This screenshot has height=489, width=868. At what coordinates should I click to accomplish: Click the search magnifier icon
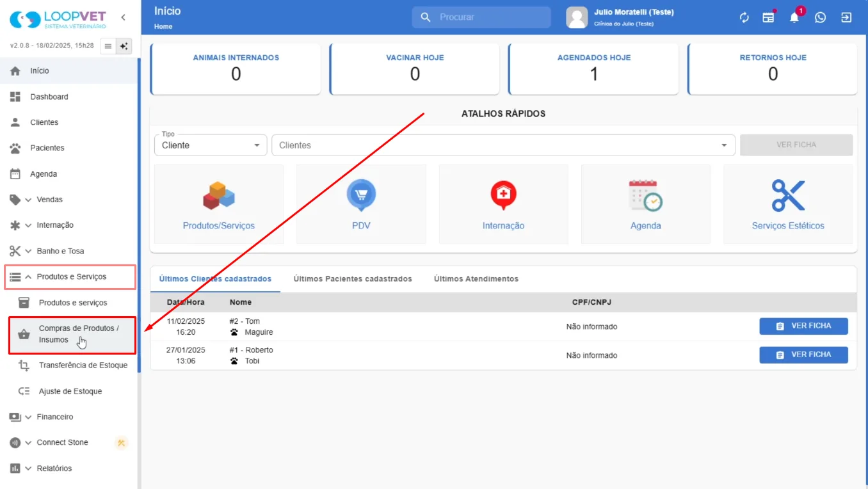pos(426,17)
